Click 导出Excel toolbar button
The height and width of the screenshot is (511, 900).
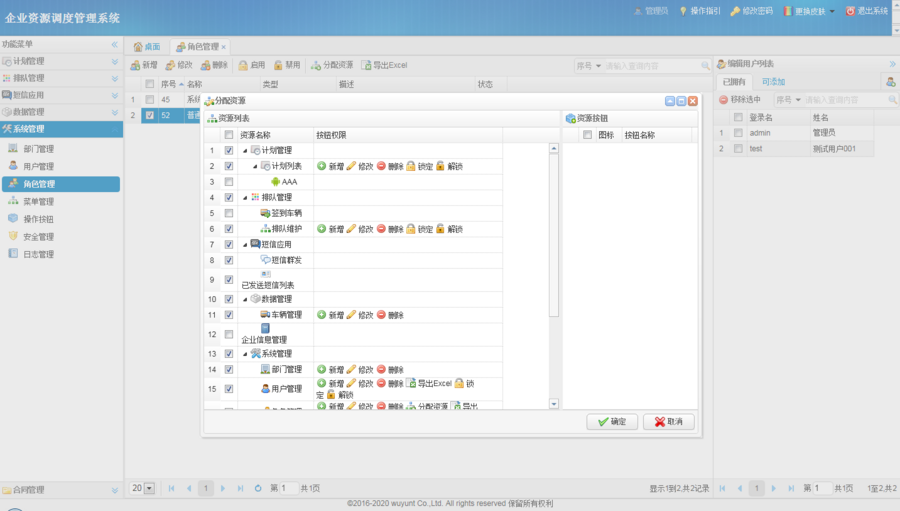(385, 65)
